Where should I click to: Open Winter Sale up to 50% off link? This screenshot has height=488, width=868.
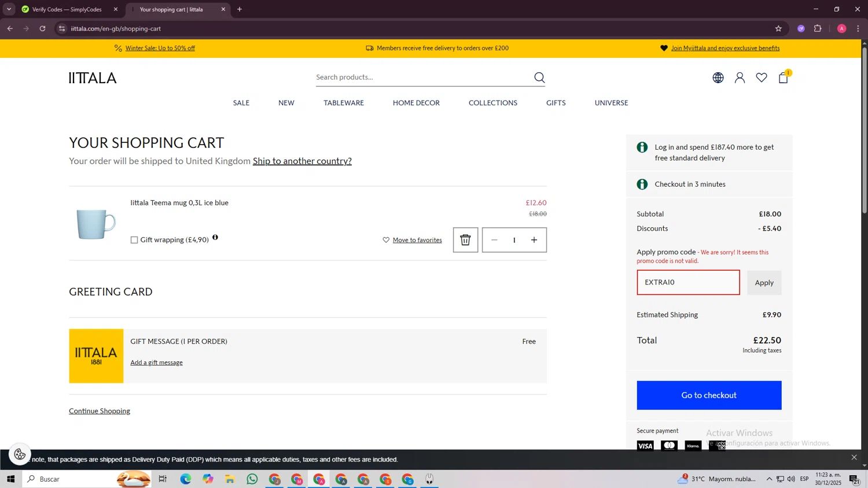point(160,48)
